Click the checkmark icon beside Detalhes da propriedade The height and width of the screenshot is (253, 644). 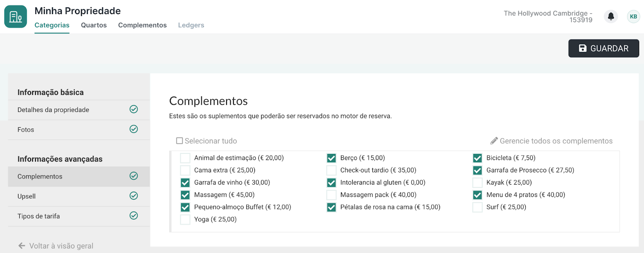pos(134,109)
